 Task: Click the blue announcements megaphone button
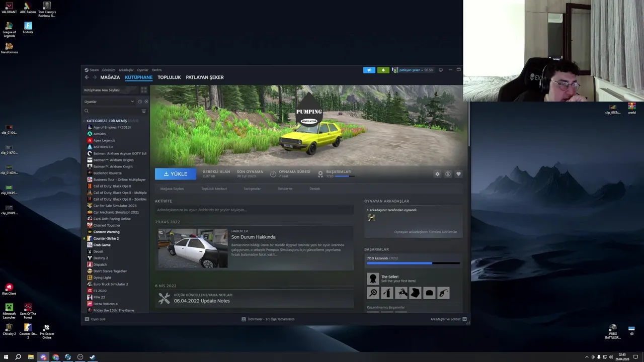coord(369,70)
